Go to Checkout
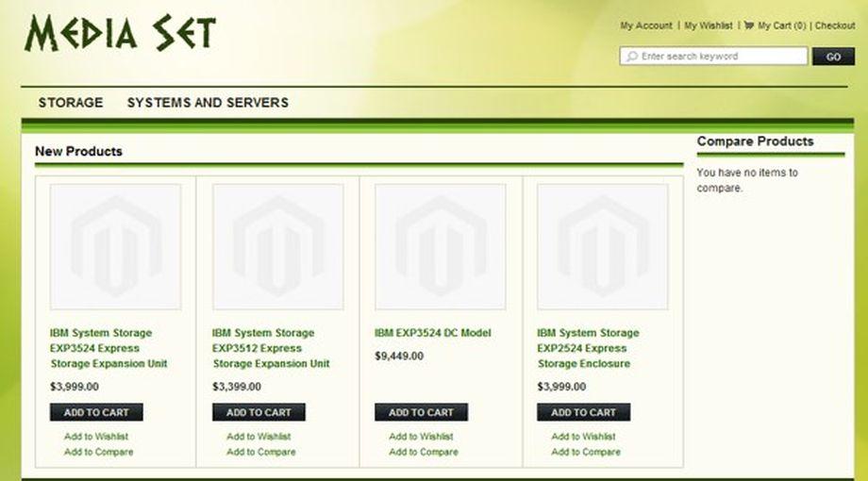 tap(835, 25)
